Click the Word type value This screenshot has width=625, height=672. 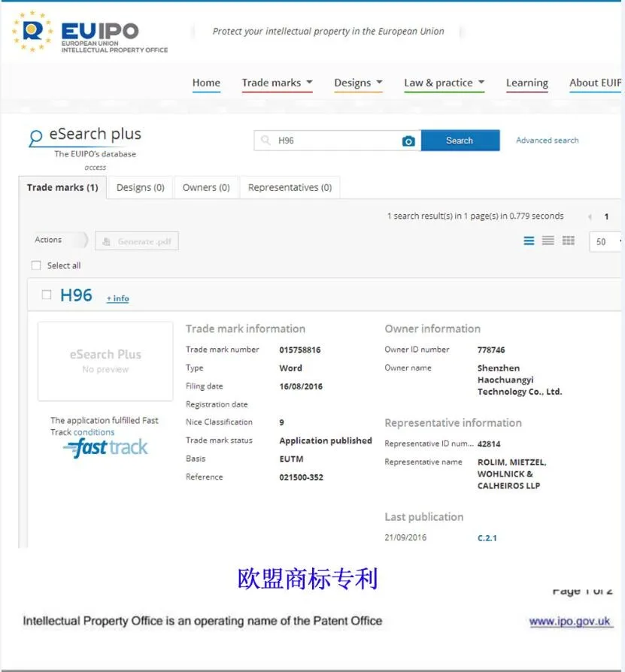point(290,368)
